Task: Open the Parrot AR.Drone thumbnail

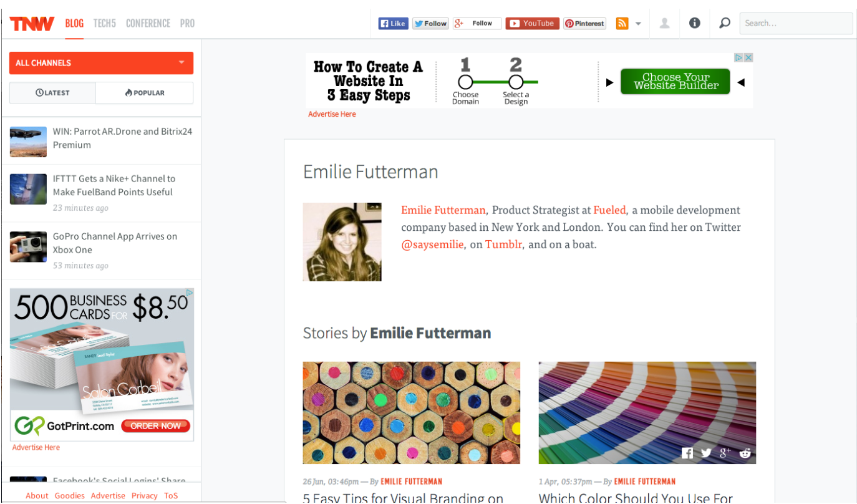Action: point(28,142)
